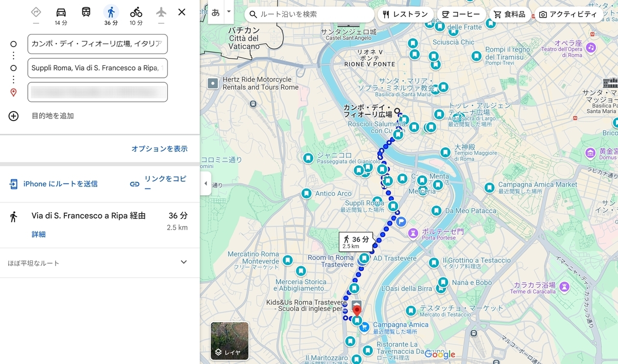
Task: Click the あ input language button
Action: point(215,13)
